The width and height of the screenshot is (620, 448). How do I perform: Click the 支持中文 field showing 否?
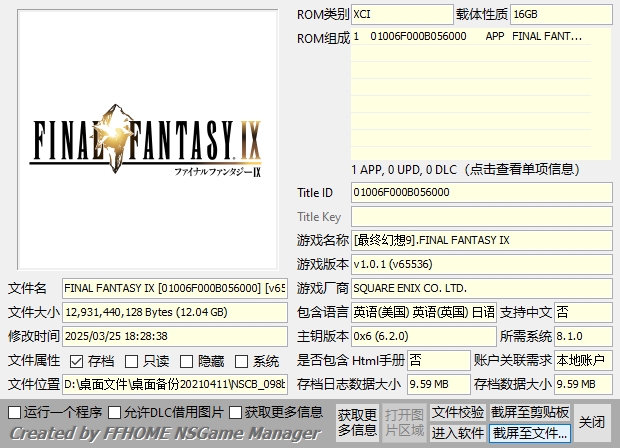tap(583, 312)
